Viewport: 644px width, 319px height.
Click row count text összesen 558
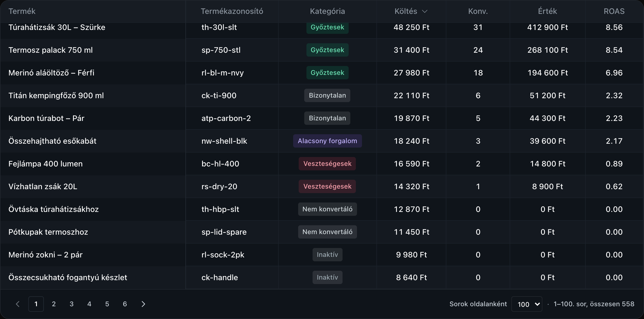(612, 304)
